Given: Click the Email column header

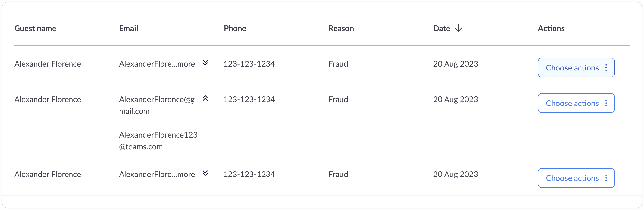Looking at the screenshot, I should 128,28.
